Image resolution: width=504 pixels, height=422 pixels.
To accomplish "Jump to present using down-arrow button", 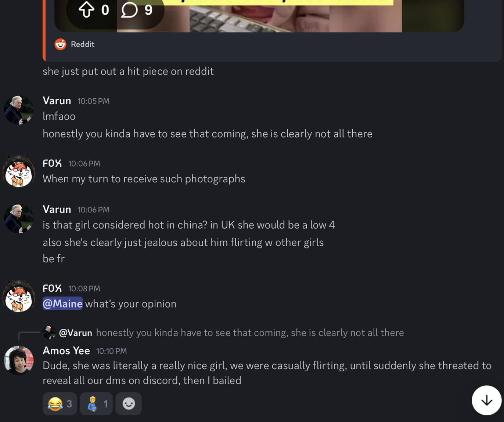I will 487,400.
